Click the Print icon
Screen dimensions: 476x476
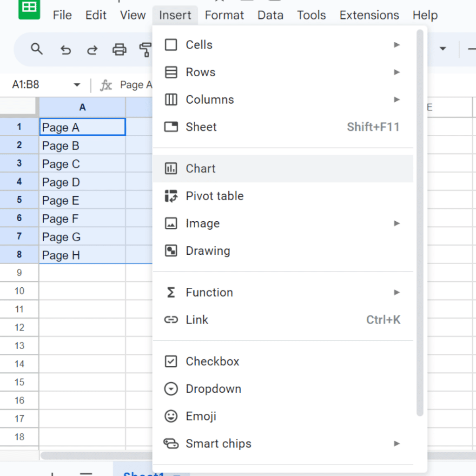tap(119, 49)
